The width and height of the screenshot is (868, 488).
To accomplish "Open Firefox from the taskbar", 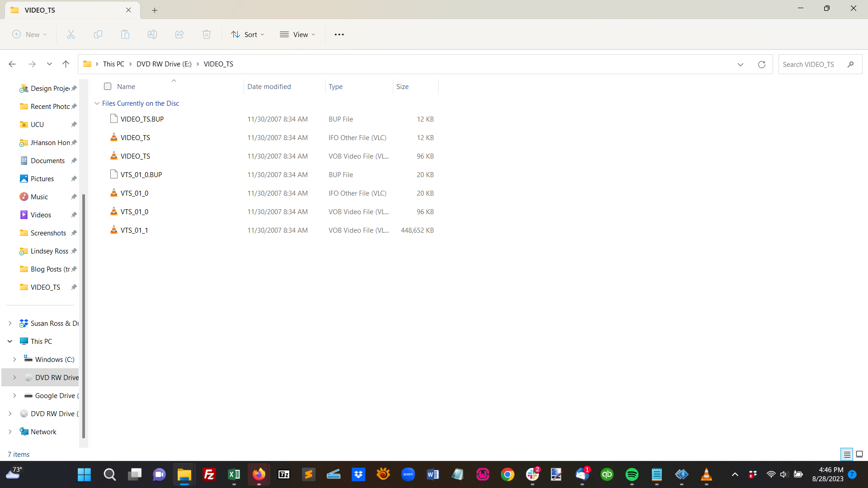I will point(259,474).
